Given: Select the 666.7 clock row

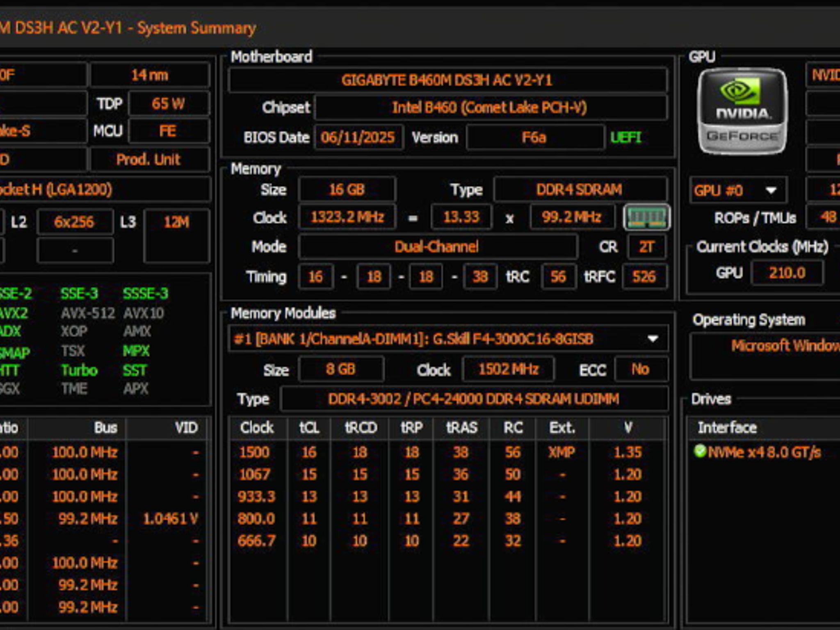Looking at the screenshot, I should 447,541.
